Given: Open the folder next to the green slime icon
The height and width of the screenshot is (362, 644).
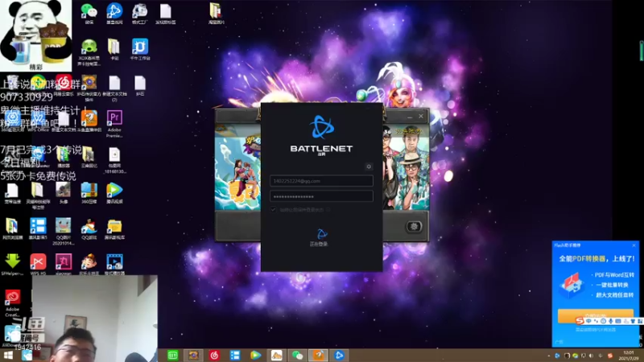Looking at the screenshot, I should tap(114, 49).
